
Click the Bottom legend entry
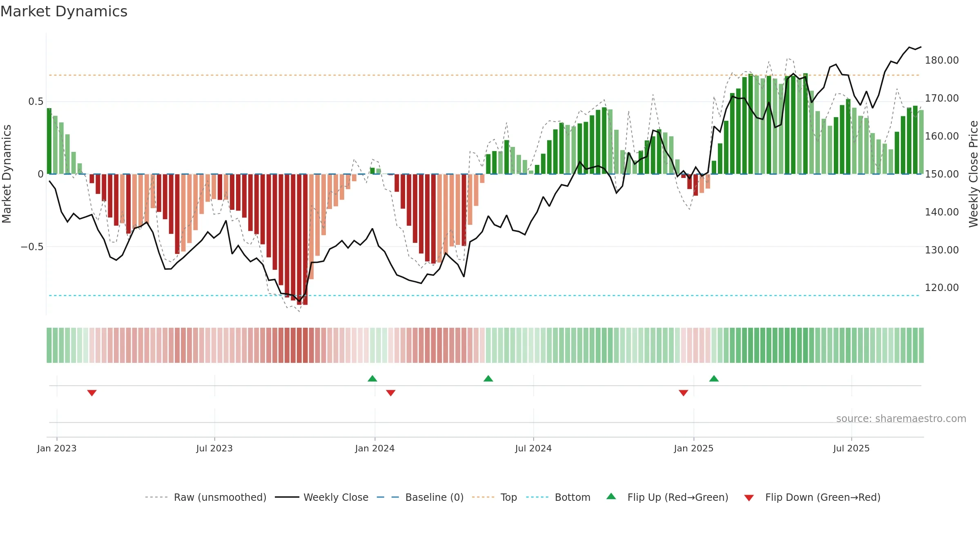click(x=558, y=497)
